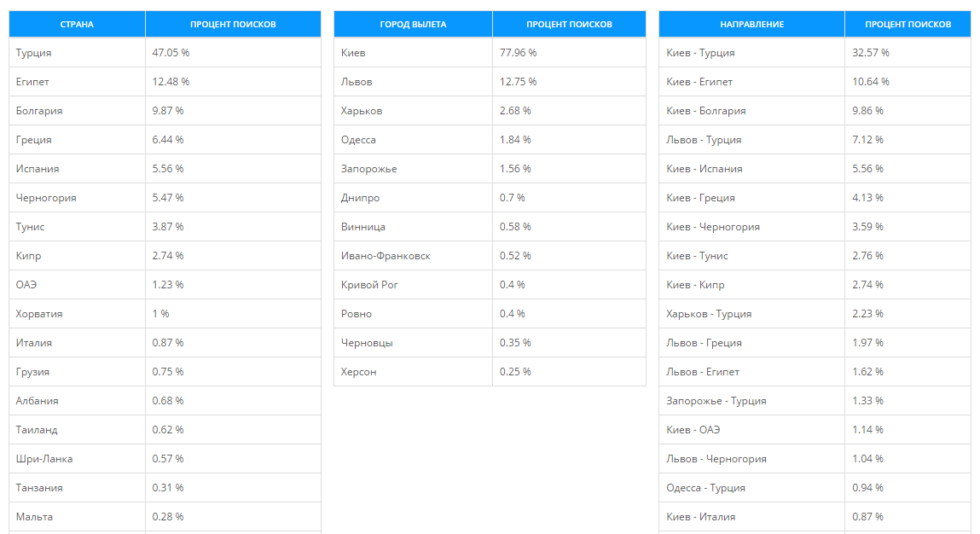Click the 77.96 % value cell

tap(519, 53)
